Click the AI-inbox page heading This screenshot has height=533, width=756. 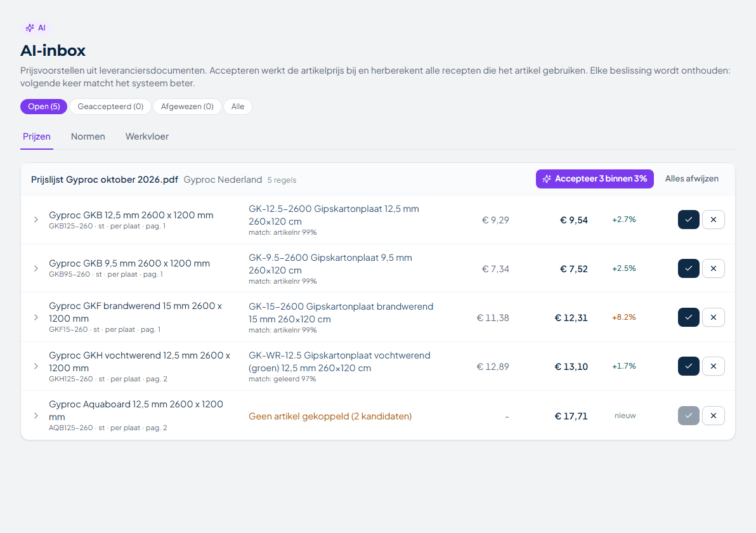coord(53,51)
